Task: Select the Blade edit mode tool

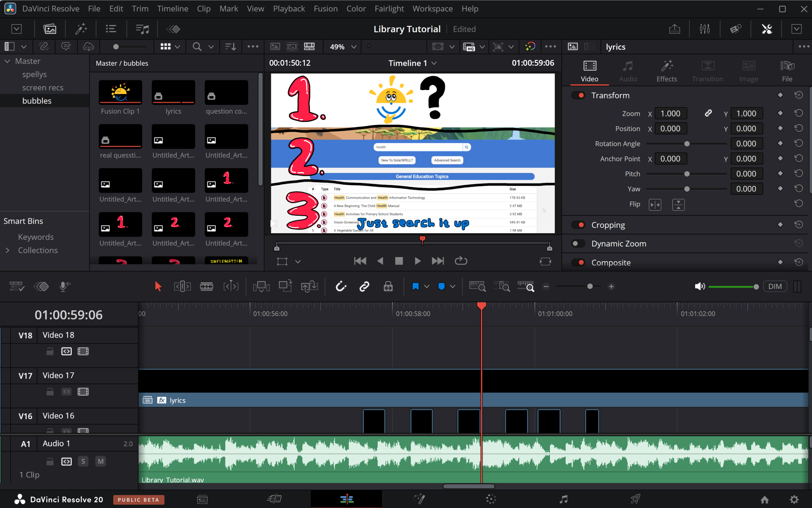Action: point(206,287)
